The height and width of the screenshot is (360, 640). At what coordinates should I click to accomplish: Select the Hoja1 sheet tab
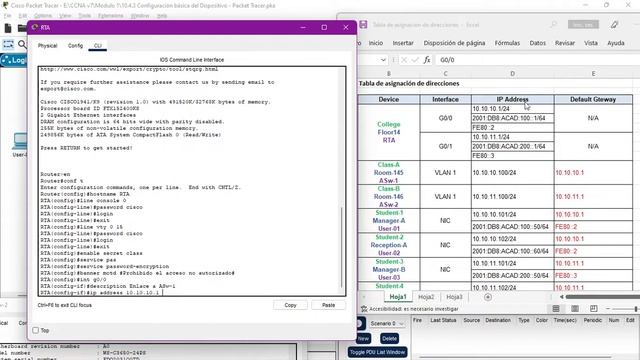pyautogui.click(x=398, y=297)
